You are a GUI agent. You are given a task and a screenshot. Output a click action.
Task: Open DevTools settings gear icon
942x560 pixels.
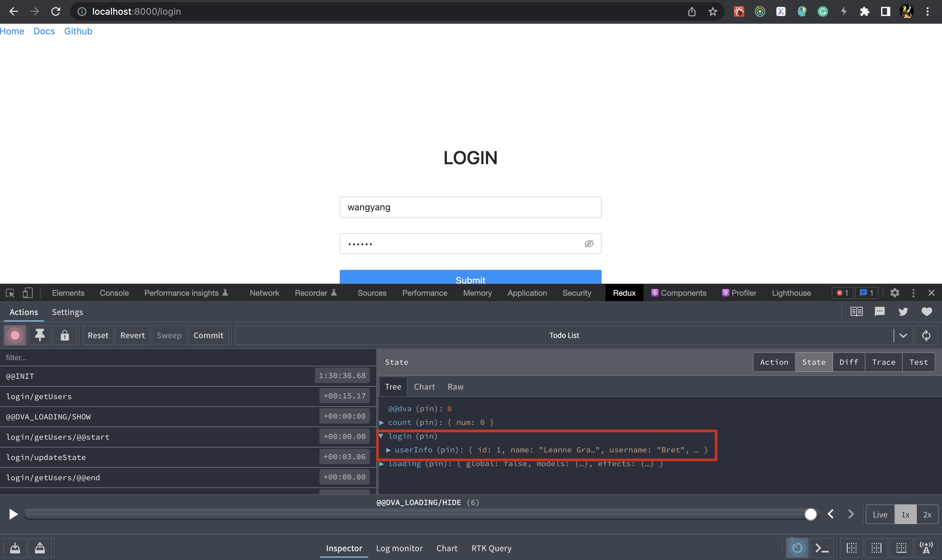[x=895, y=293]
